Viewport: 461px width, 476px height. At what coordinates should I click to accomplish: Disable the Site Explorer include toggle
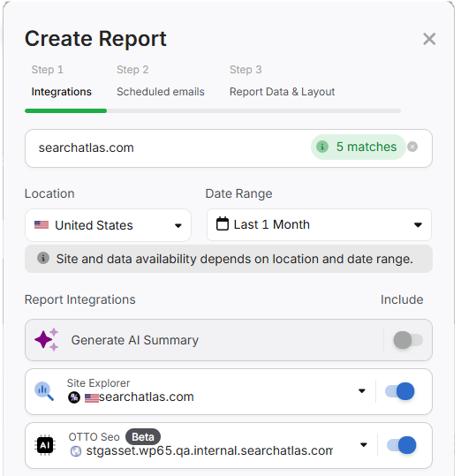pyautogui.click(x=400, y=391)
